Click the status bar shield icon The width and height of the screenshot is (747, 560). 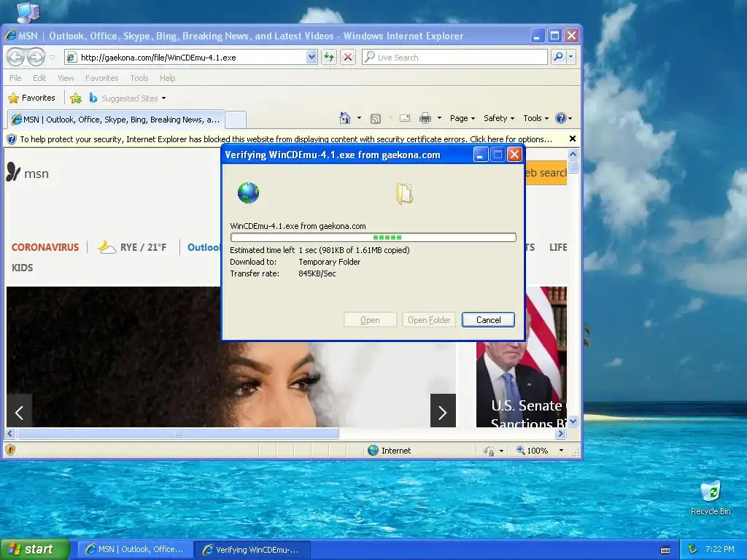click(x=10, y=450)
